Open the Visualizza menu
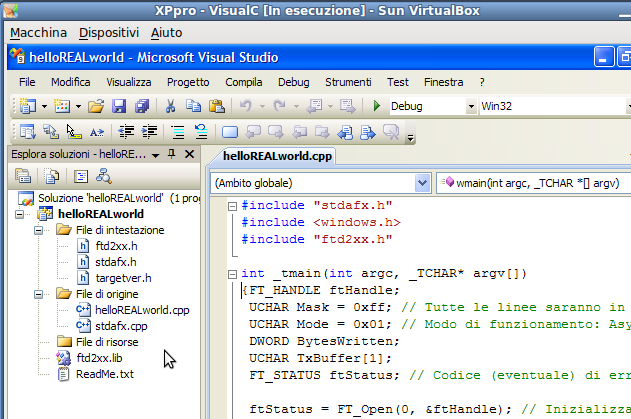The height and width of the screenshot is (419, 631). [x=129, y=82]
